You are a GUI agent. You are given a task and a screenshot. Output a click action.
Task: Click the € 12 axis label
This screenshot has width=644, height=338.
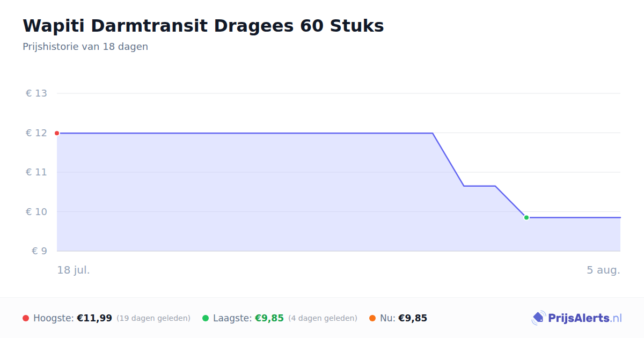(36, 133)
